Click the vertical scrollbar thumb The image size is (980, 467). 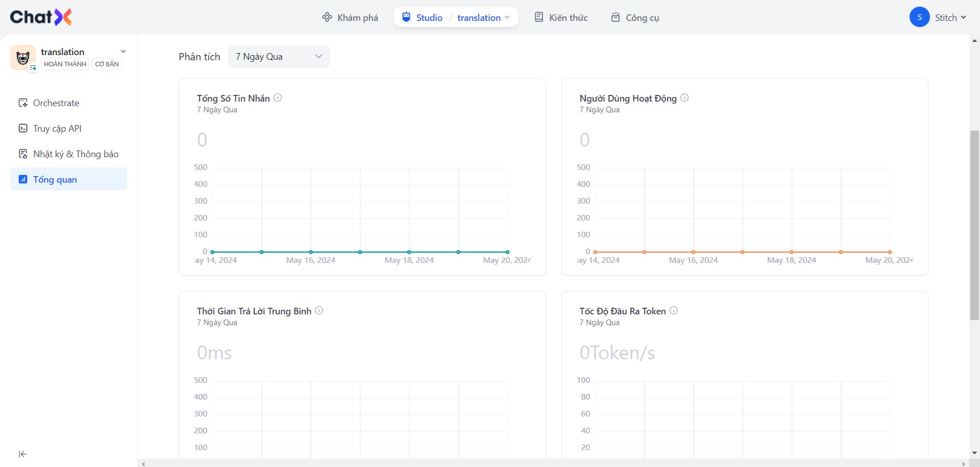tap(974, 225)
